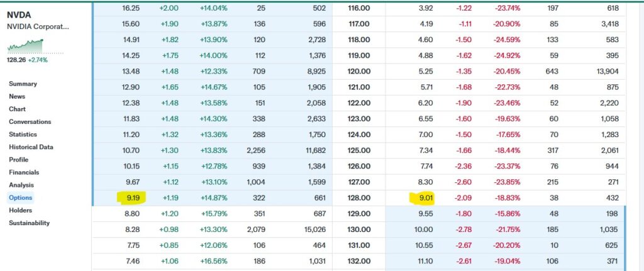Open the Summary section in sidebar
644x271 pixels.
(x=23, y=84)
